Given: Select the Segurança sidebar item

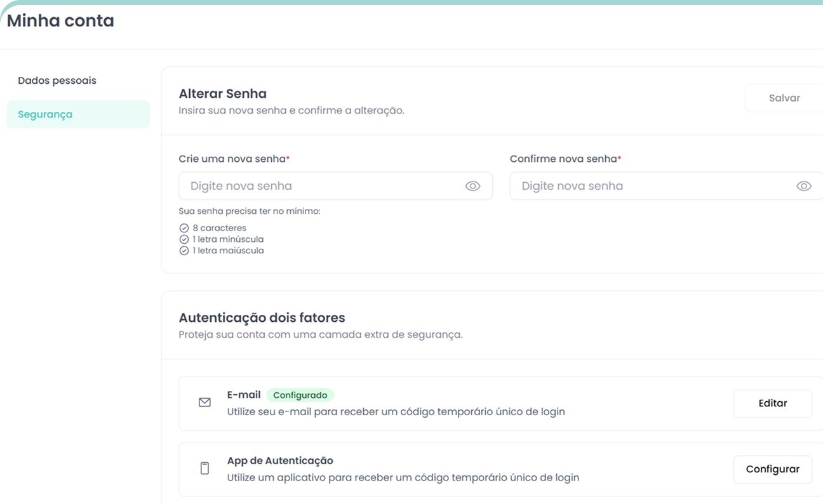Looking at the screenshot, I should coord(45,114).
